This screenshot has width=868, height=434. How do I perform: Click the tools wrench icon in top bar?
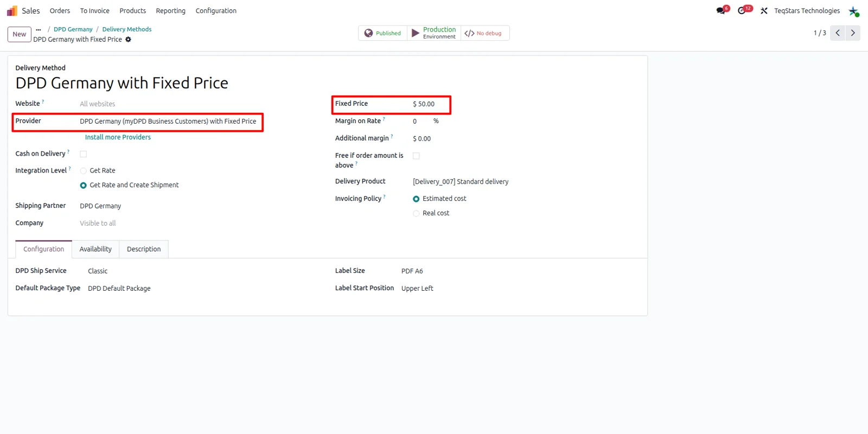[x=764, y=11]
